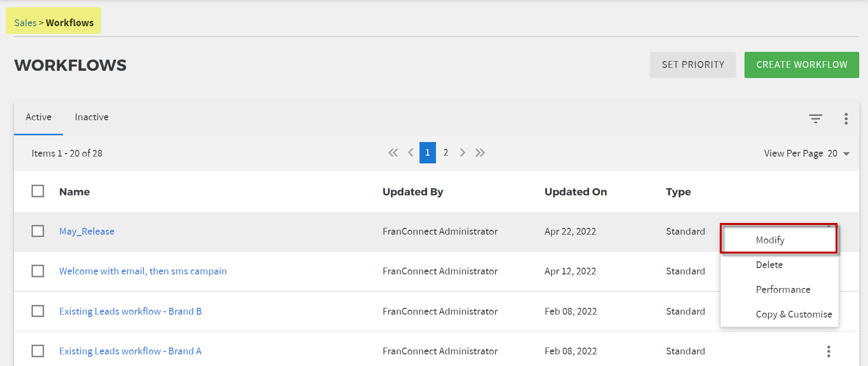Click the Set Priority button
Image resolution: width=868 pixels, height=366 pixels.
click(x=693, y=65)
